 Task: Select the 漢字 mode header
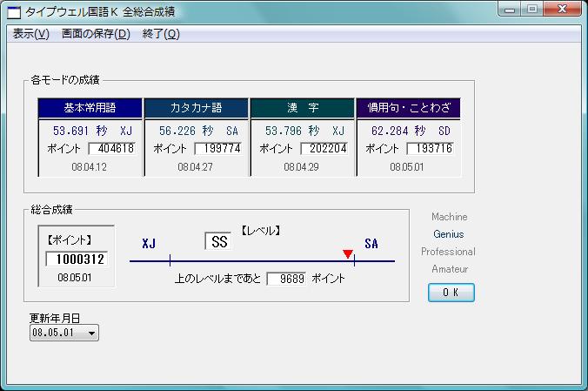pyautogui.click(x=302, y=108)
